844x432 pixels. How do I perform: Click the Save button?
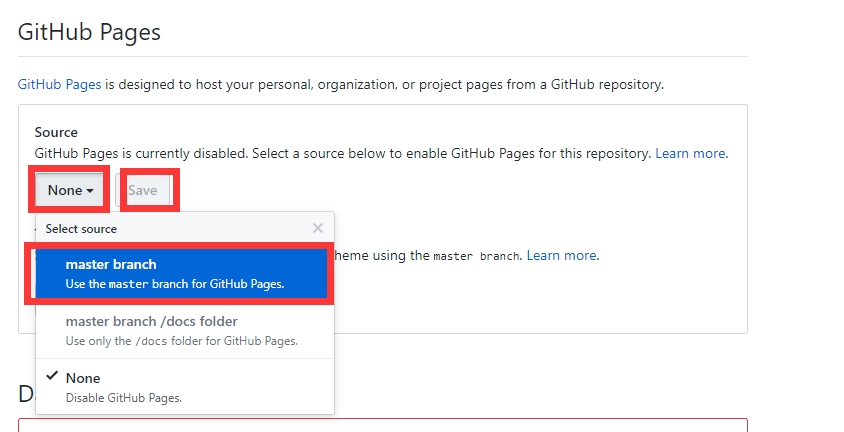tap(143, 190)
